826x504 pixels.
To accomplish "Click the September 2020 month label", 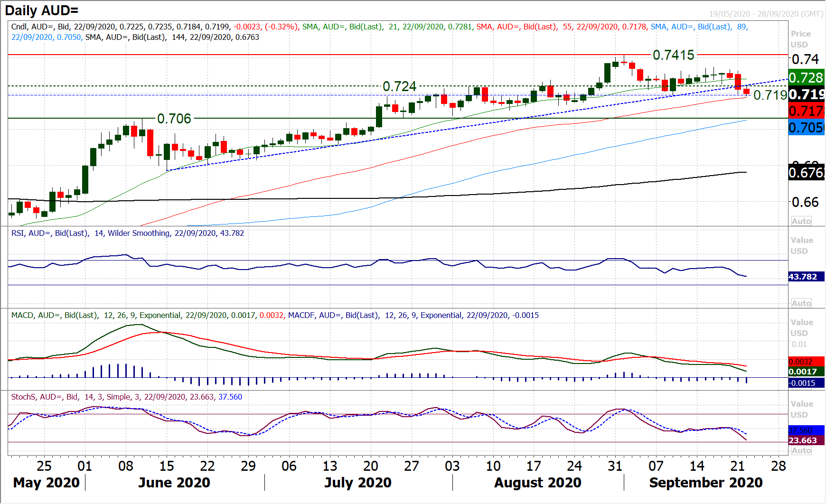I will point(705,483).
